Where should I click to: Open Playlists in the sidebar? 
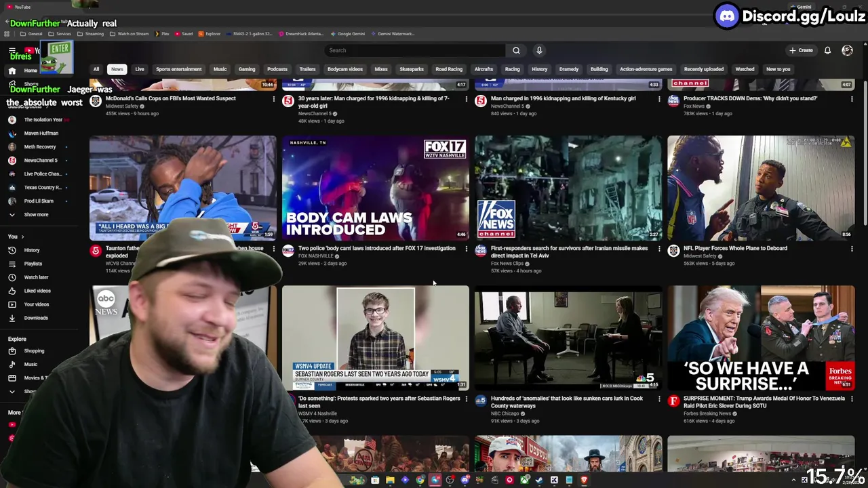(x=33, y=264)
